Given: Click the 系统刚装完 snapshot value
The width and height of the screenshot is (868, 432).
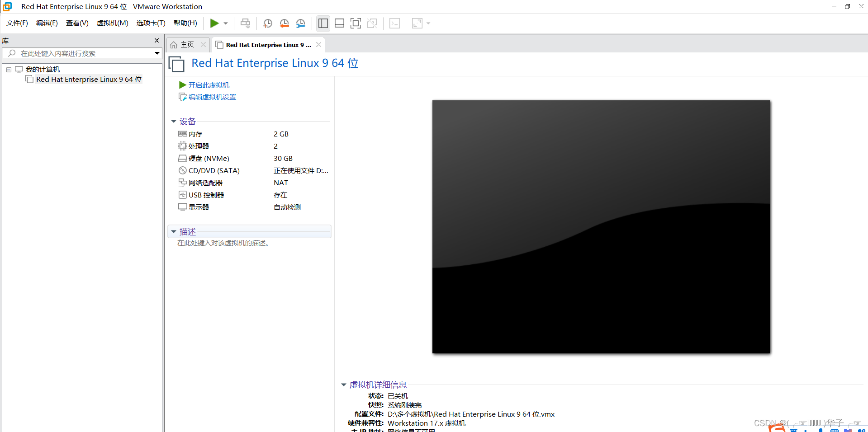Looking at the screenshot, I should [404, 405].
